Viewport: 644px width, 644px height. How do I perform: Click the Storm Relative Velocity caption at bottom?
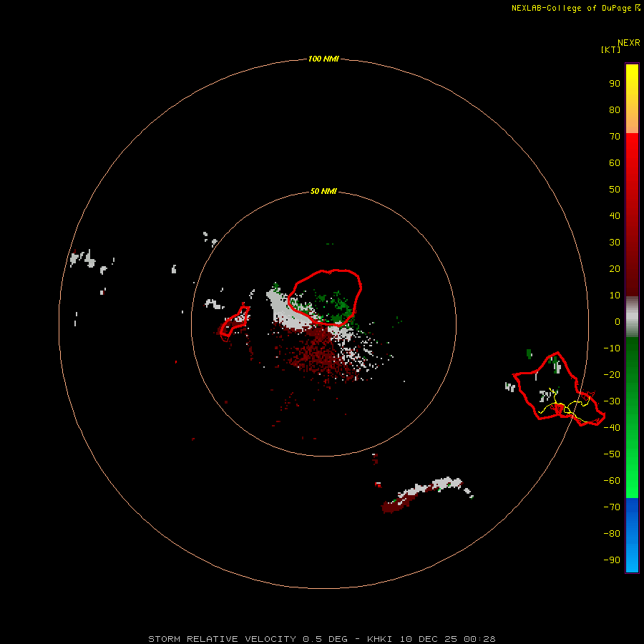(321, 639)
